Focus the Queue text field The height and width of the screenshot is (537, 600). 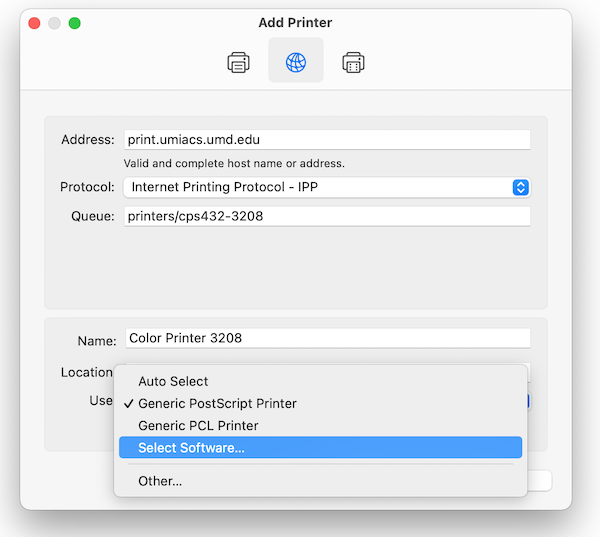click(326, 216)
